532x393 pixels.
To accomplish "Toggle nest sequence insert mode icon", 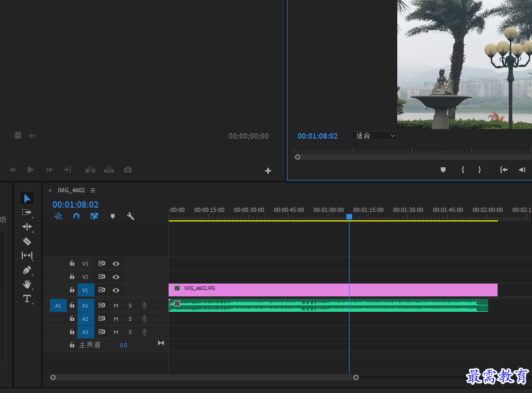I will pyautogui.click(x=58, y=216).
